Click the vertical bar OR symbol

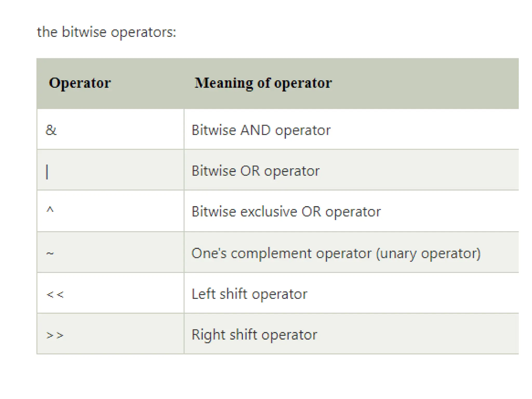(47, 172)
